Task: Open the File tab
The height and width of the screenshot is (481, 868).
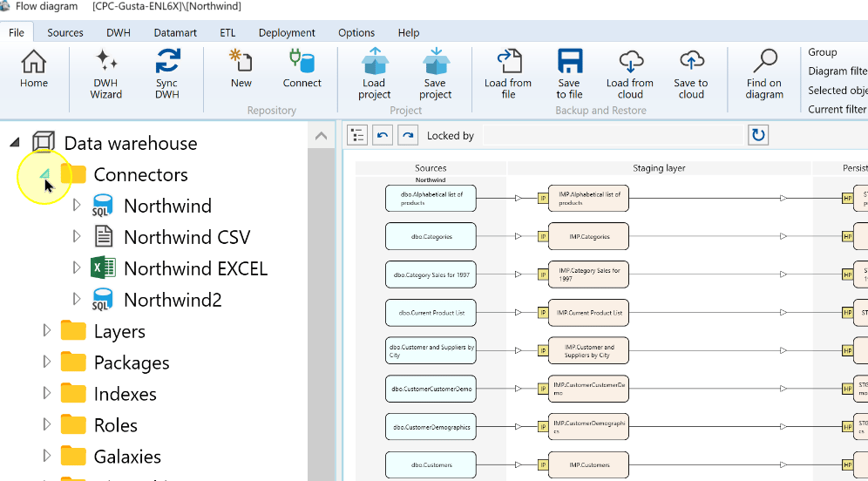Action: tap(17, 32)
